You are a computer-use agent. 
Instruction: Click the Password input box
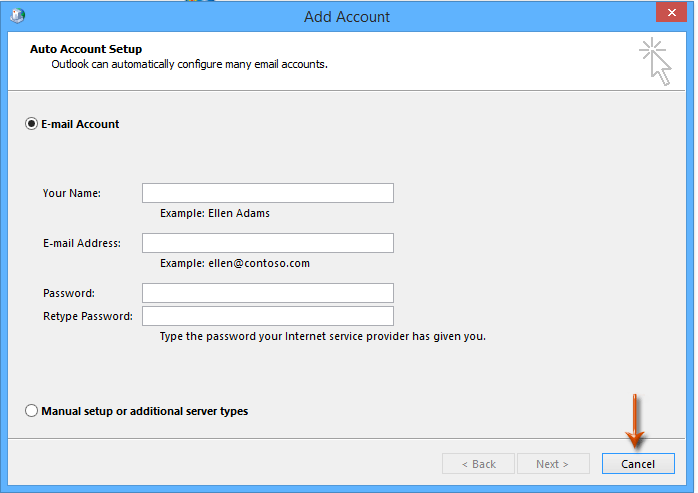[267, 293]
